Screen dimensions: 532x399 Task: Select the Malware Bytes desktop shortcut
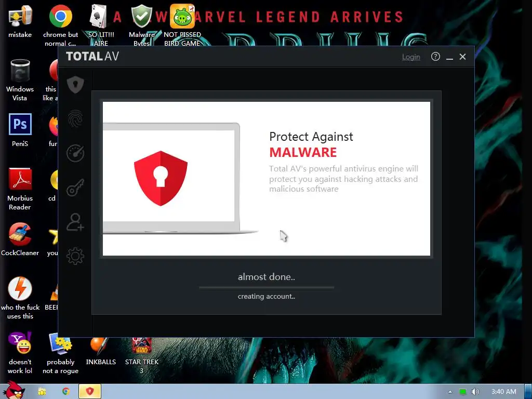point(141,25)
